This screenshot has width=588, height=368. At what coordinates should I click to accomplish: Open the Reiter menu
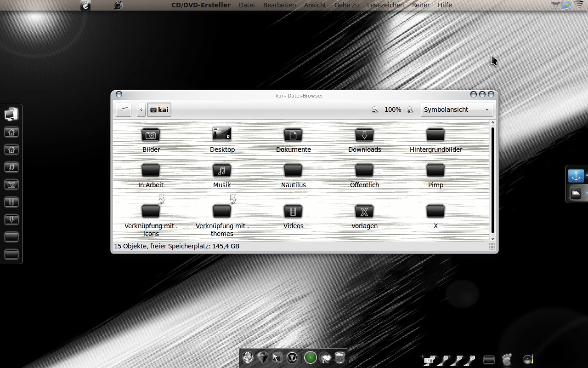(x=421, y=5)
